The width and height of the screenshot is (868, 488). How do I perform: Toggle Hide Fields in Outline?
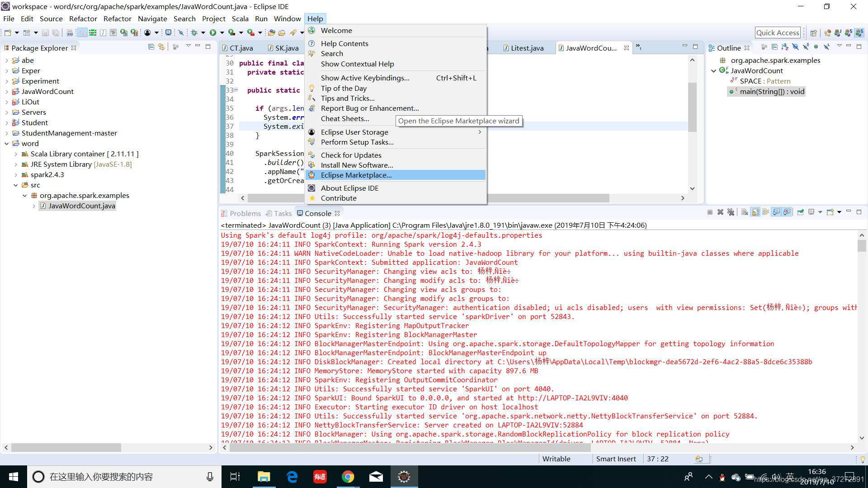[x=795, y=47]
